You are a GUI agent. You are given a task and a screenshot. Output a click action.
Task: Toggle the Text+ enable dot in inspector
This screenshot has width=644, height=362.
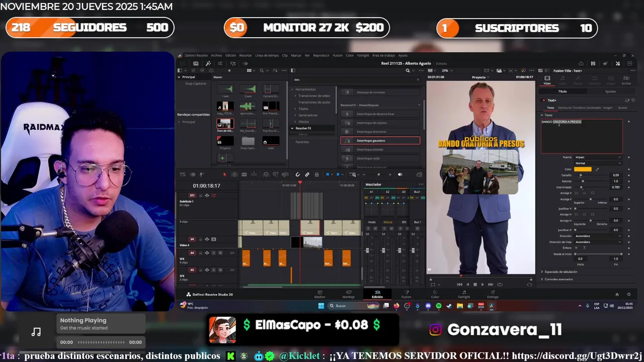(x=544, y=101)
